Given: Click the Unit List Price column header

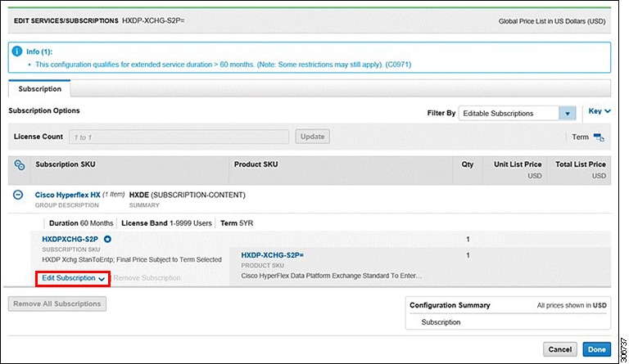Looking at the screenshot, I should tap(518, 164).
